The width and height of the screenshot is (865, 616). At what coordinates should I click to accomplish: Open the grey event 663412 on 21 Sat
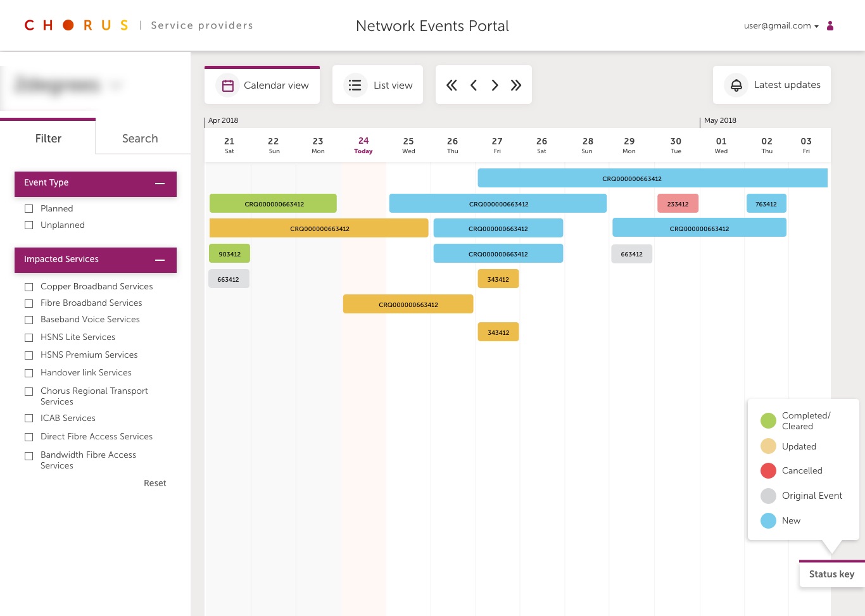228,279
